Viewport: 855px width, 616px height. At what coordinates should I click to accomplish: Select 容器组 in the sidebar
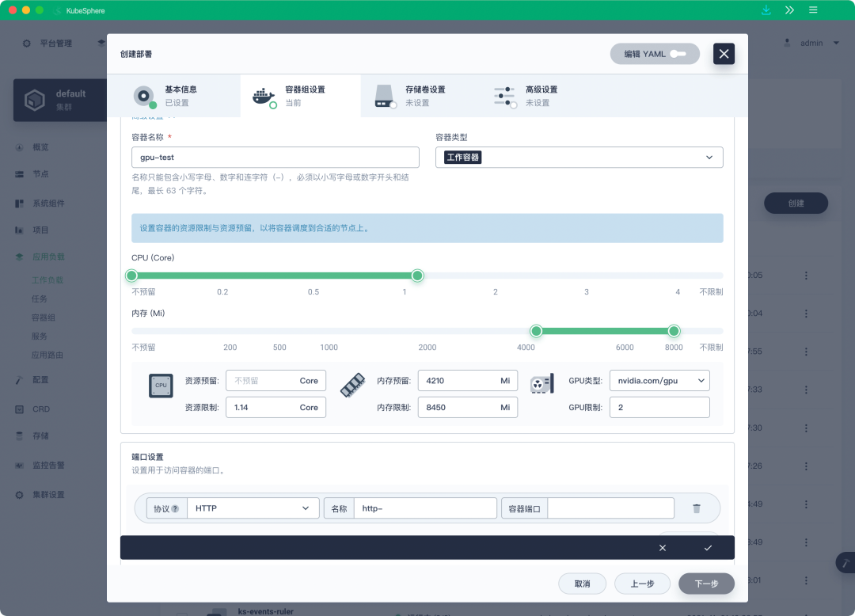pyautogui.click(x=44, y=318)
